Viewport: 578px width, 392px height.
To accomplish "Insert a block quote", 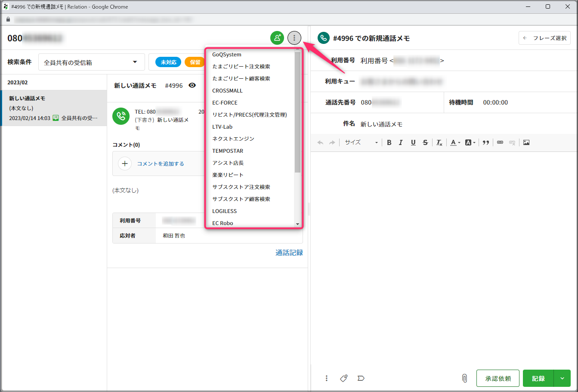I will point(486,142).
